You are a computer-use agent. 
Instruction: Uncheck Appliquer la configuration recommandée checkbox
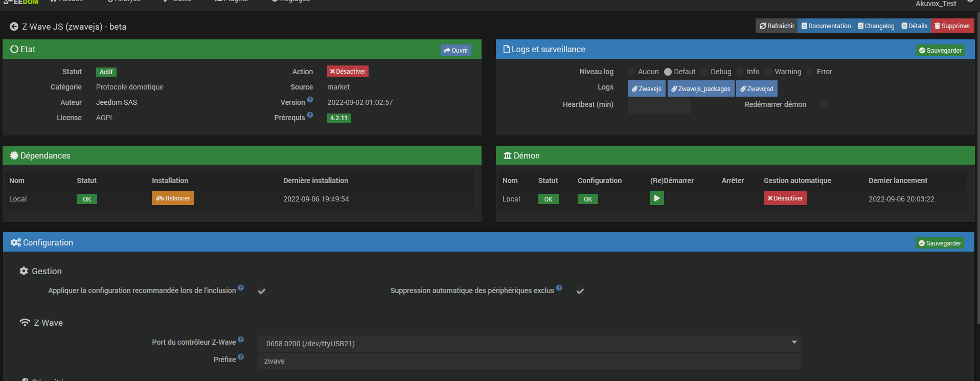[x=262, y=291]
